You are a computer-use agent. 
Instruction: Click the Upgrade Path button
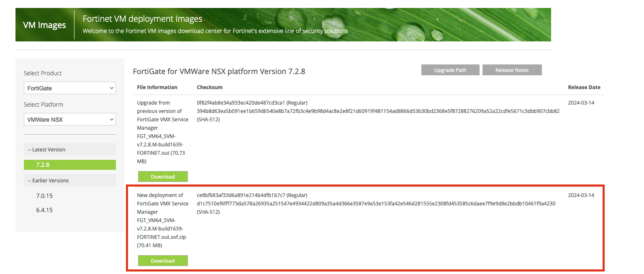[450, 70]
